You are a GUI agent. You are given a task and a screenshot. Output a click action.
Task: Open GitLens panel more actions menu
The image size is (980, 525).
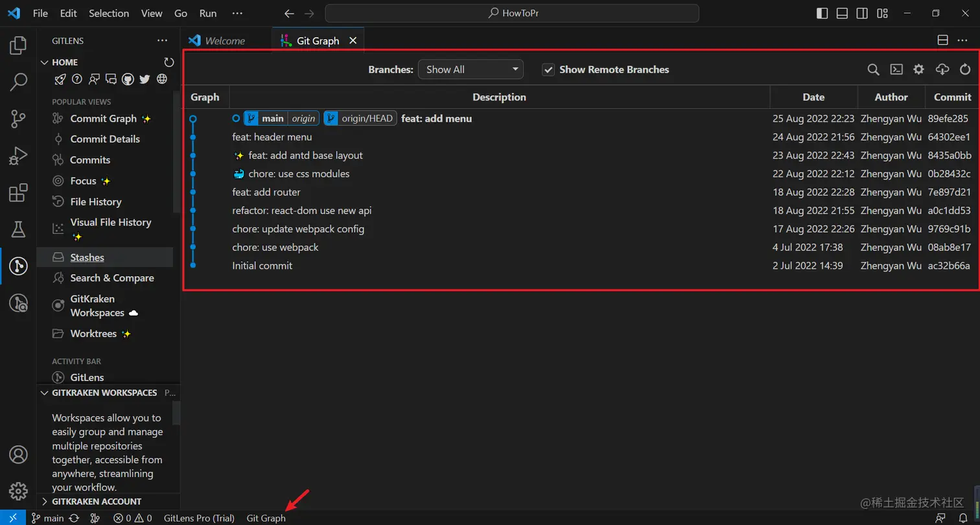click(x=162, y=41)
